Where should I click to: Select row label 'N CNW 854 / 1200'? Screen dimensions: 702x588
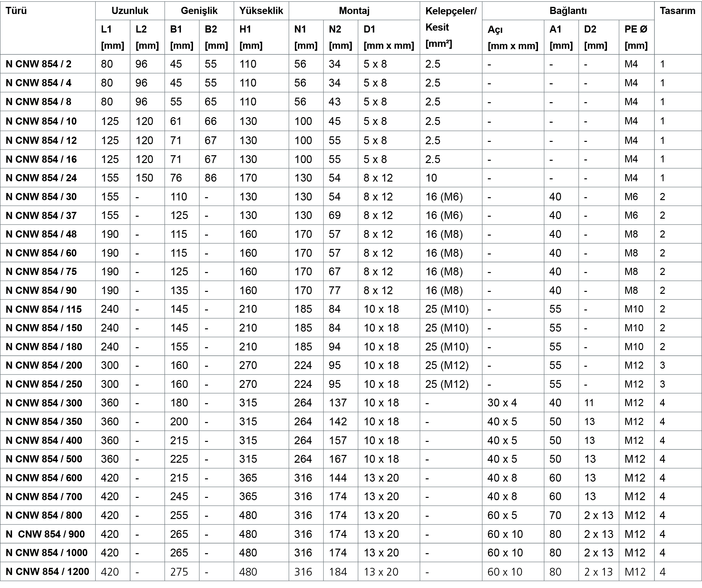(x=47, y=572)
